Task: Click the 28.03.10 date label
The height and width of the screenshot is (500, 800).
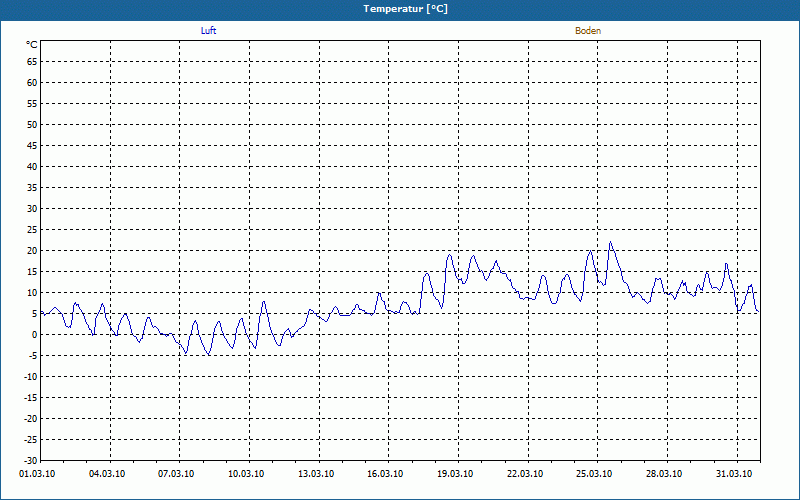Action: [x=664, y=474]
